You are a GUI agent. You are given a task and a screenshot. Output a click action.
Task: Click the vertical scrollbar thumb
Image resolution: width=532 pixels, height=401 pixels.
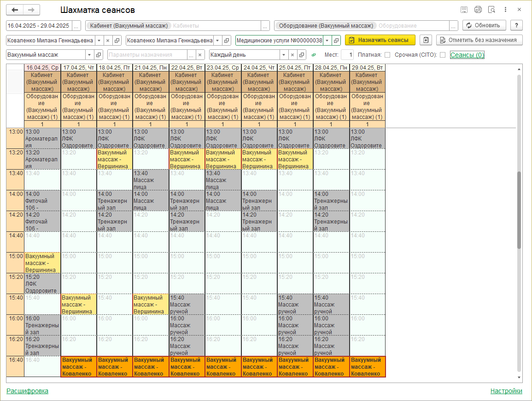[x=519, y=210]
